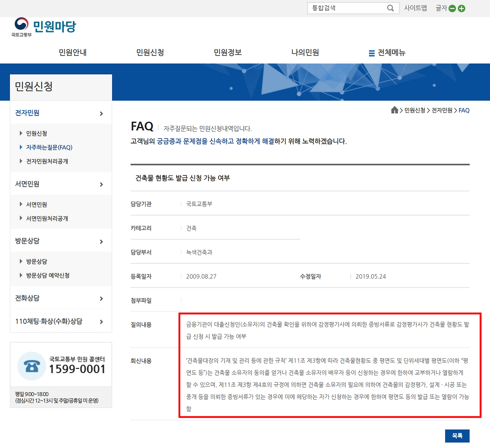This screenshot has width=490, height=448.
Task: Open the 나의민원 menu
Action: pos(305,52)
